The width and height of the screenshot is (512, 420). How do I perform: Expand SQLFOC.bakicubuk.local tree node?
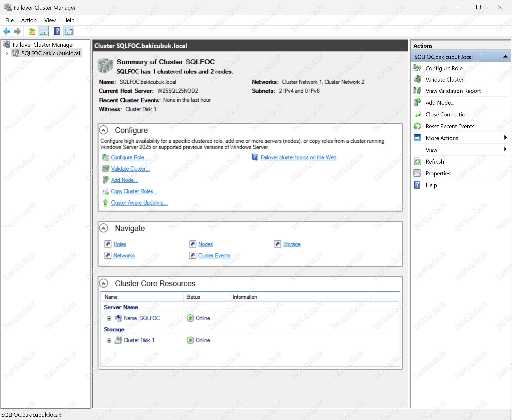[x=7, y=53]
